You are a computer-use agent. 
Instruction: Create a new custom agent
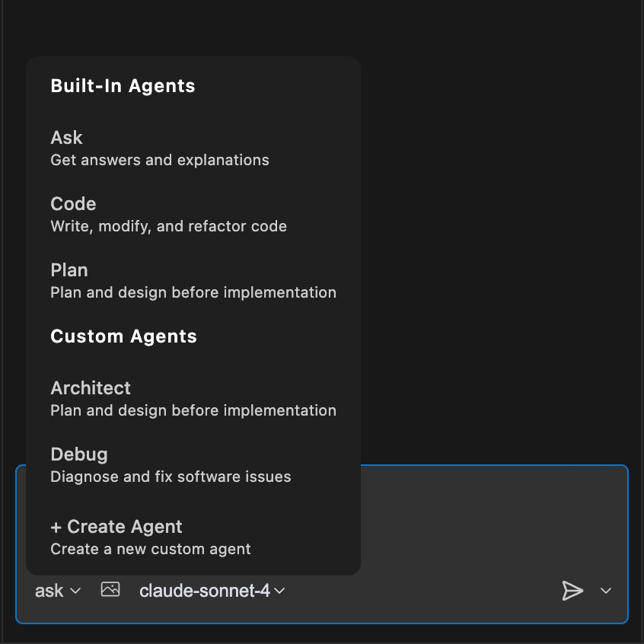coord(124,527)
